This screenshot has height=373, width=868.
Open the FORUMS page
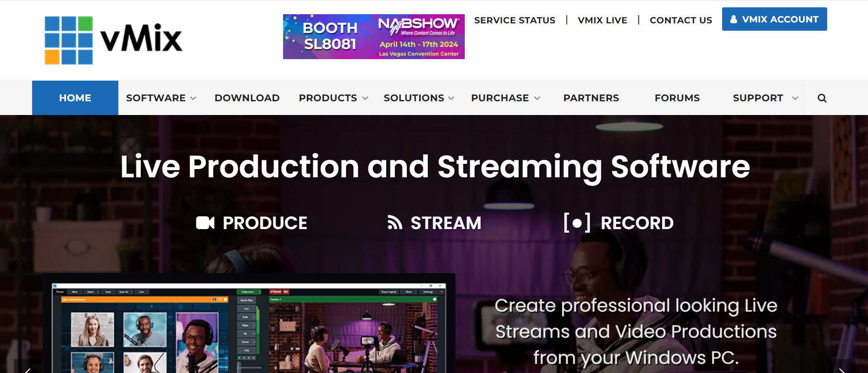[x=677, y=98]
